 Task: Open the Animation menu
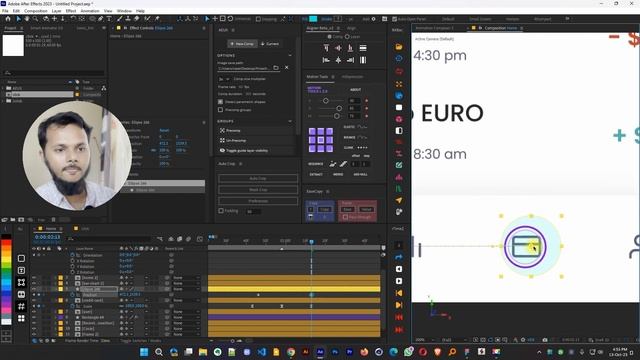[90, 11]
